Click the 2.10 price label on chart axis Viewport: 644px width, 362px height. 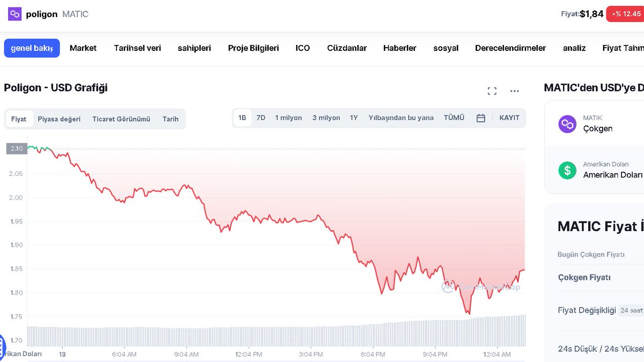[17, 149]
